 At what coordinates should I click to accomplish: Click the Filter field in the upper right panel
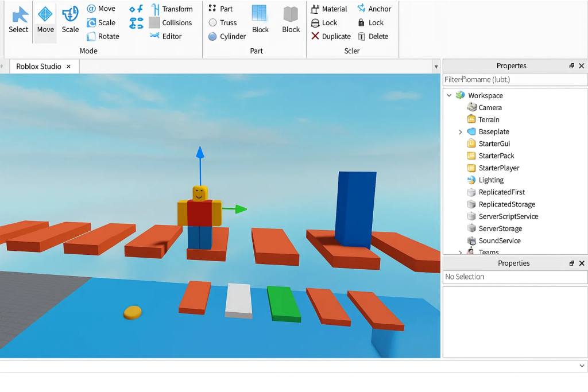515,79
